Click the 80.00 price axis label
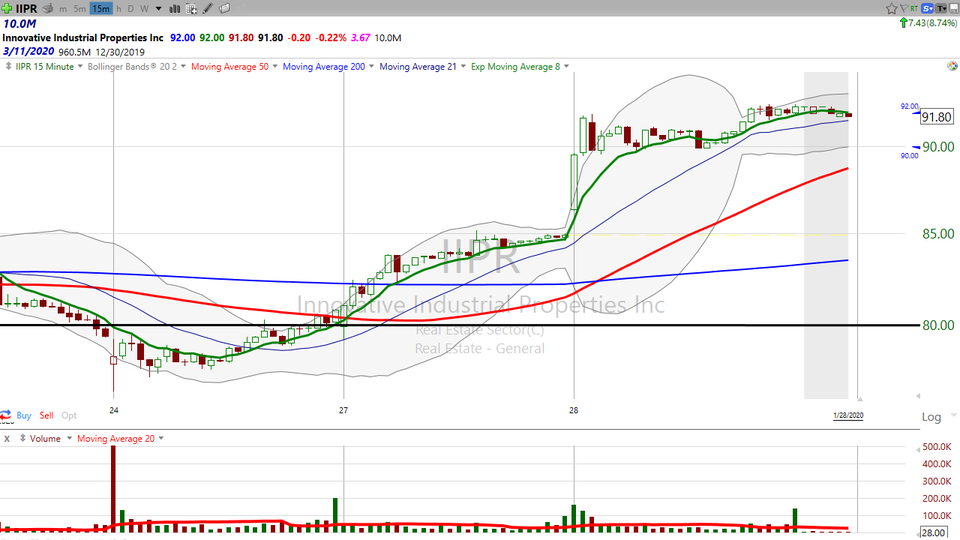 (x=939, y=325)
